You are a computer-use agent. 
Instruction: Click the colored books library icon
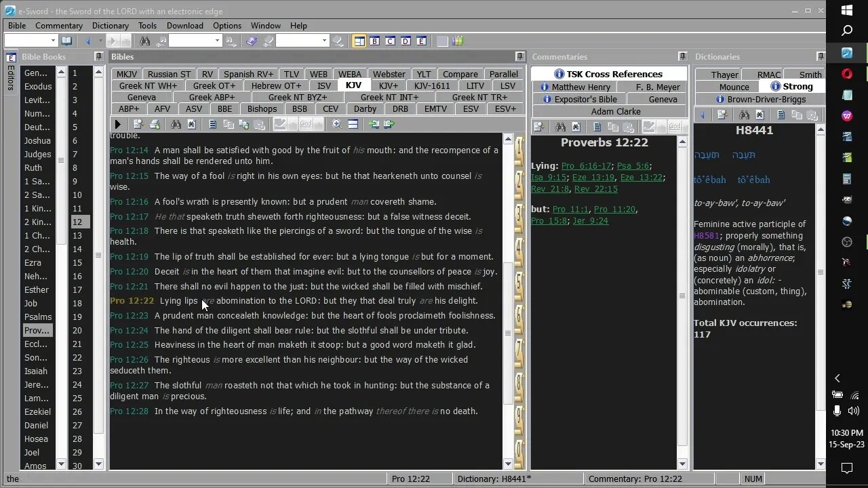point(458,41)
